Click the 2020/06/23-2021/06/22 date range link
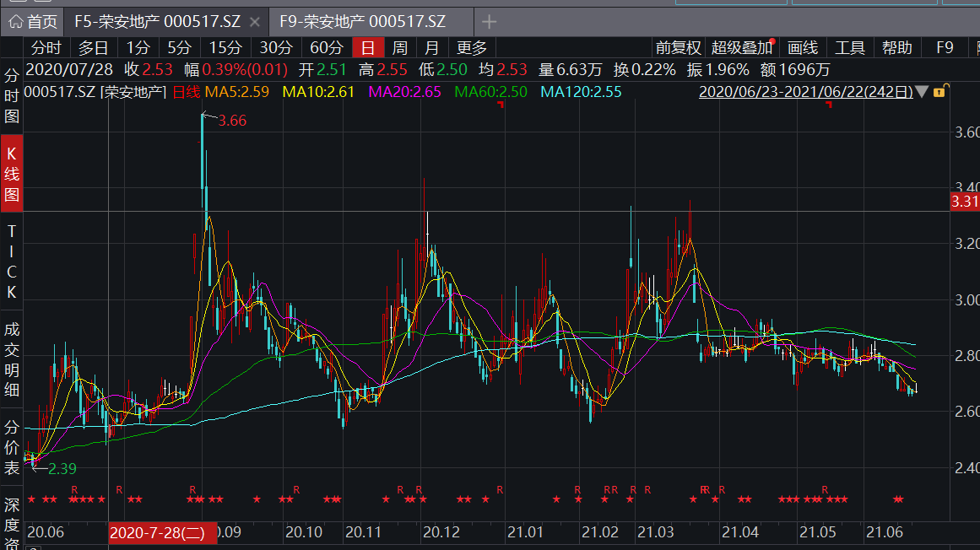This screenshot has width=980, height=550. (x=805, y=92)
